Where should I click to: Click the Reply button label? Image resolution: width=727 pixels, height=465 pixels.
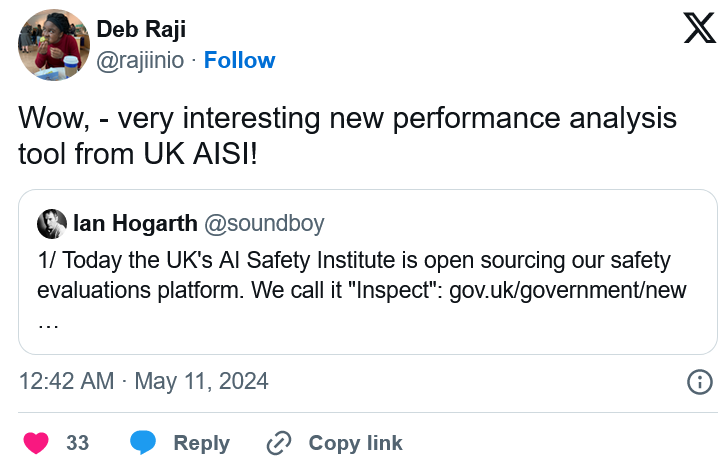[201, 443]
